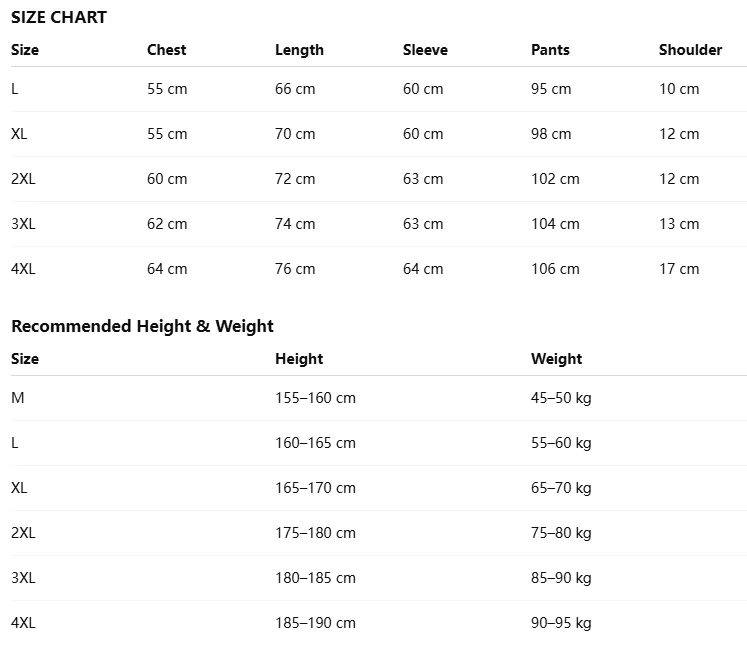Screen dimensions: 747x647
Task: Click the Pants column header
Action: pyautogui.click(x=550, y=50)
